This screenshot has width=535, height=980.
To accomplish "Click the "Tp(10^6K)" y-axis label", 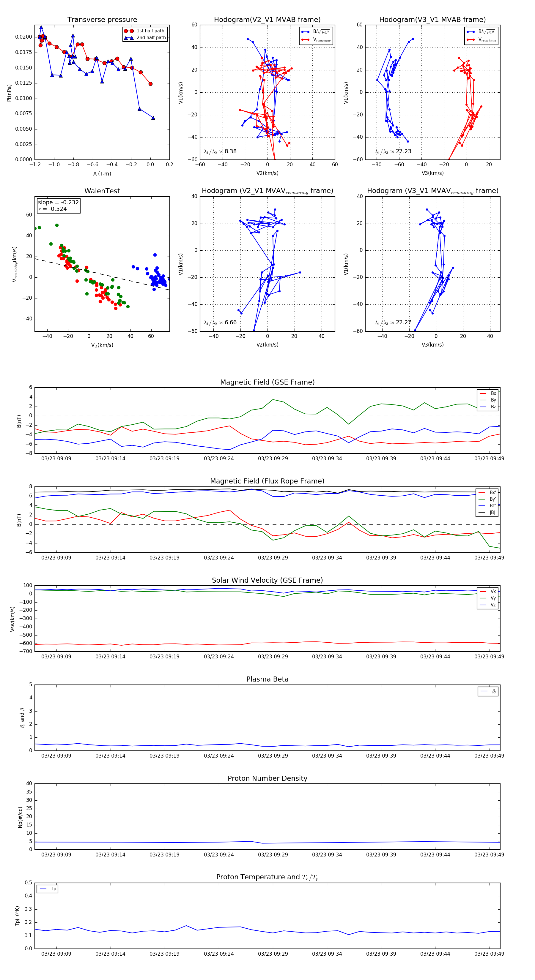I will 17,916.
